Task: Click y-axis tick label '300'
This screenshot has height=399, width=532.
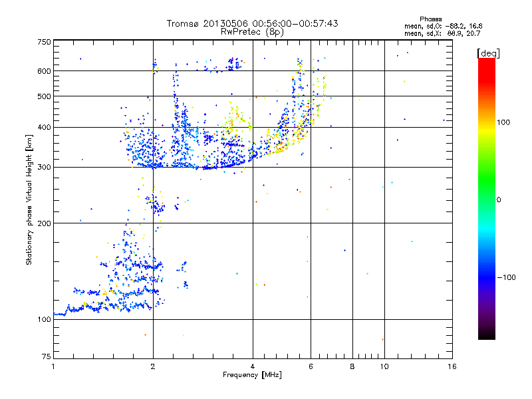Action: tap(44, 167)
